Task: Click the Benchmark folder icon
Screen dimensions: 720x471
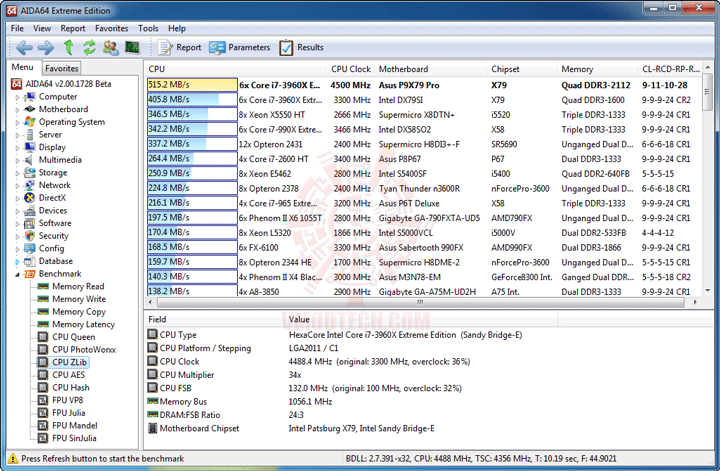Action: pyautogui.click(x=30, y=274)
